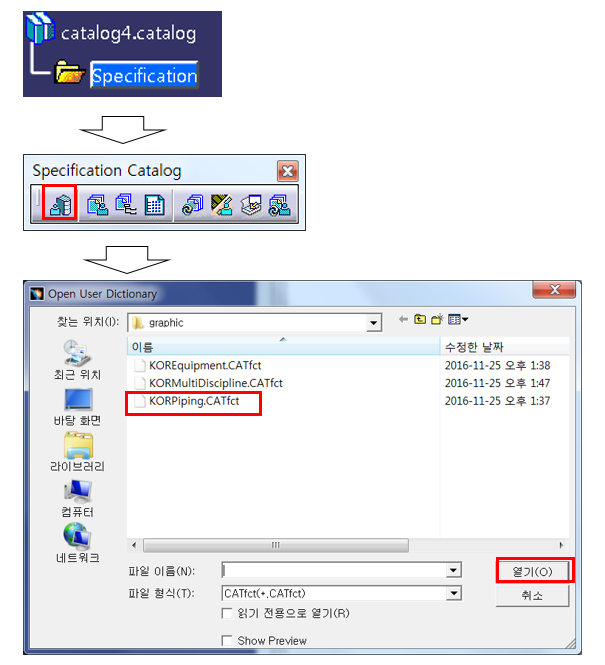Click the 열기(O) open button
The width and height of the screenshot is (605, 665).
pos(533,572)
